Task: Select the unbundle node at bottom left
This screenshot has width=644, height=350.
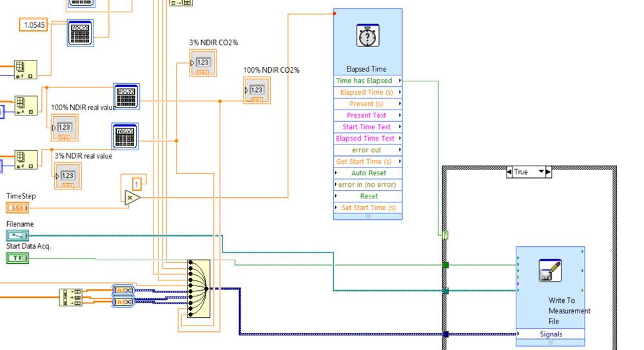Action: pos(71,297)
